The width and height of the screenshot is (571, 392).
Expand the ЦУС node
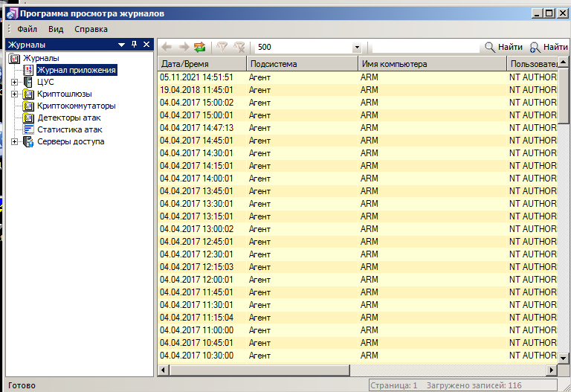point(14,82)
